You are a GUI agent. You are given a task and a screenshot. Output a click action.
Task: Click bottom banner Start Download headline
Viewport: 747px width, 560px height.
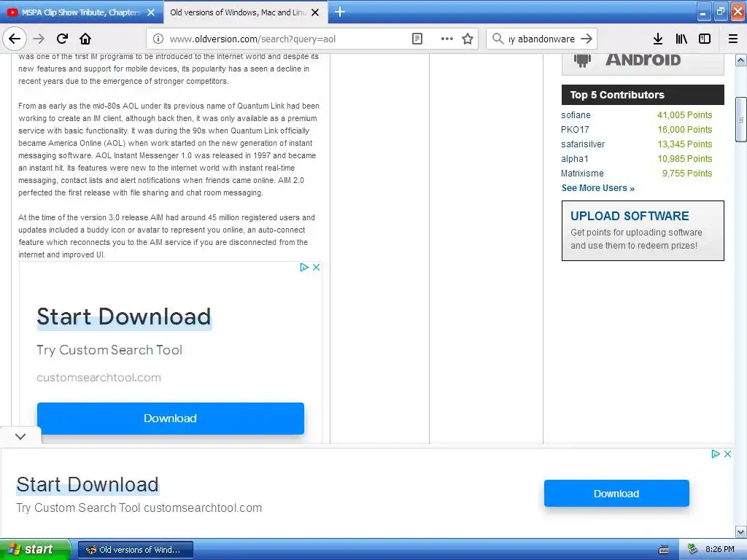(x=88, y=485)
